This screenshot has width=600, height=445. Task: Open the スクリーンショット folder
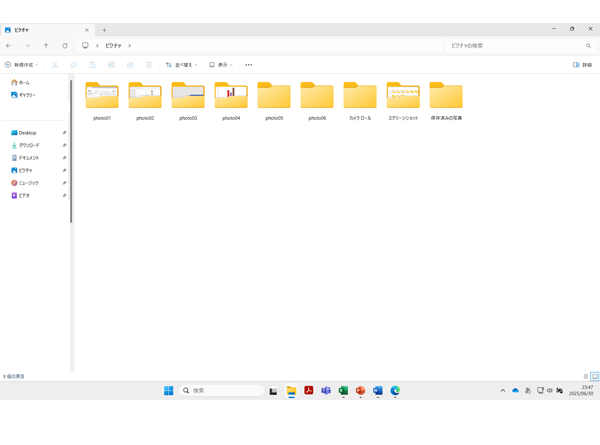pos(403,97)
